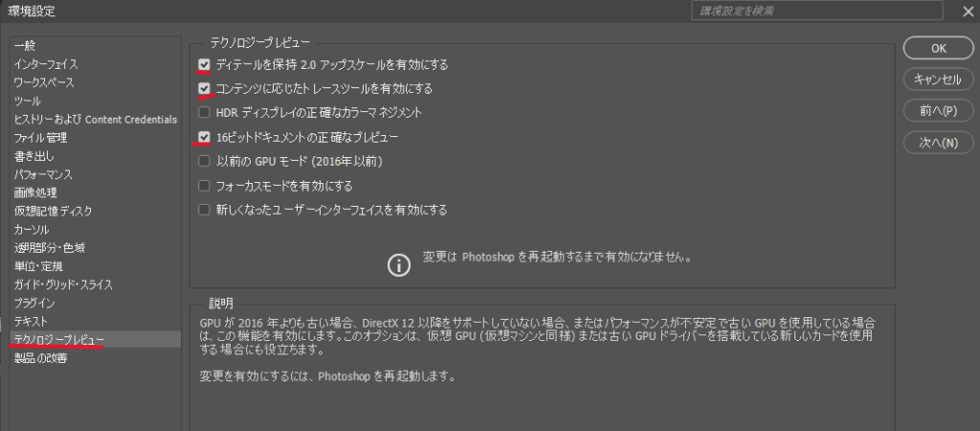
Task: Enable 以前の GPU モード (2016年以前)
Action: (x=203, y=162)
